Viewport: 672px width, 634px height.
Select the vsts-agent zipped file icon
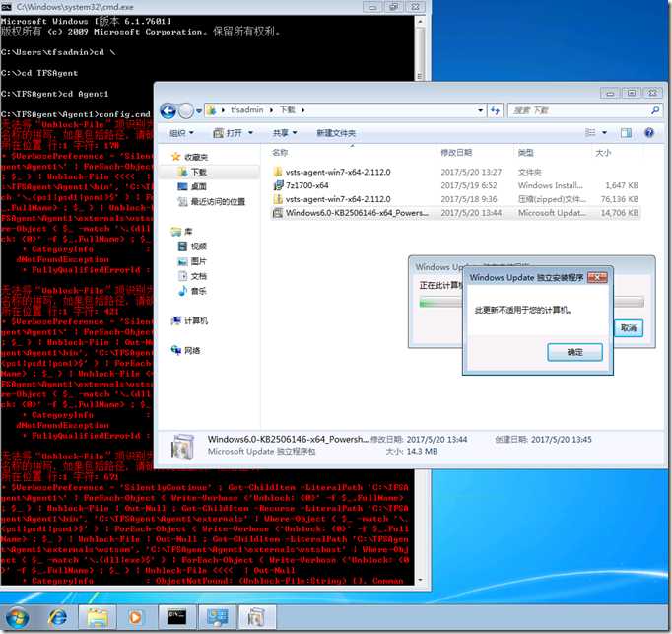278,199
